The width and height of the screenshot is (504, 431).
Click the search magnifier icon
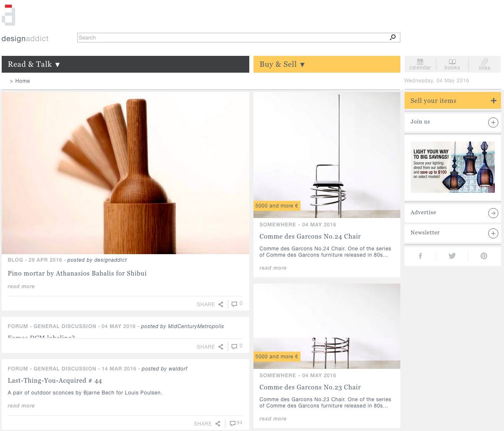[392, 37]
